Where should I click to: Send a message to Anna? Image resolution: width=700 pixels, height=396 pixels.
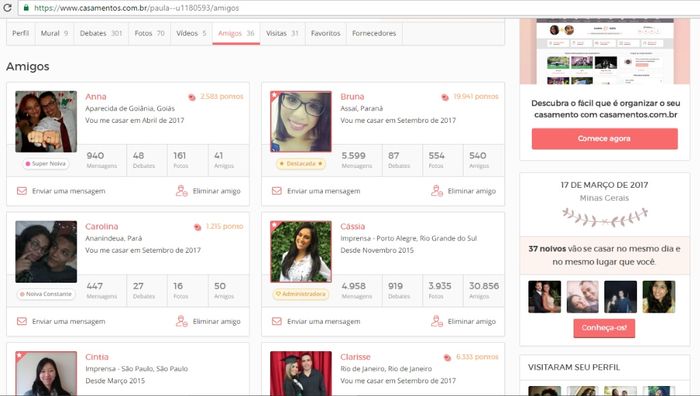point(61,191)
